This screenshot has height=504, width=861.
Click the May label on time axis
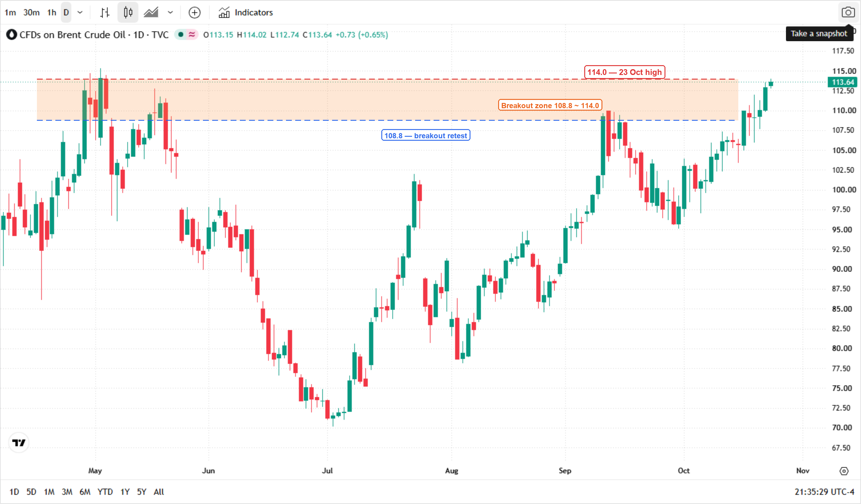tap(95, 471)
